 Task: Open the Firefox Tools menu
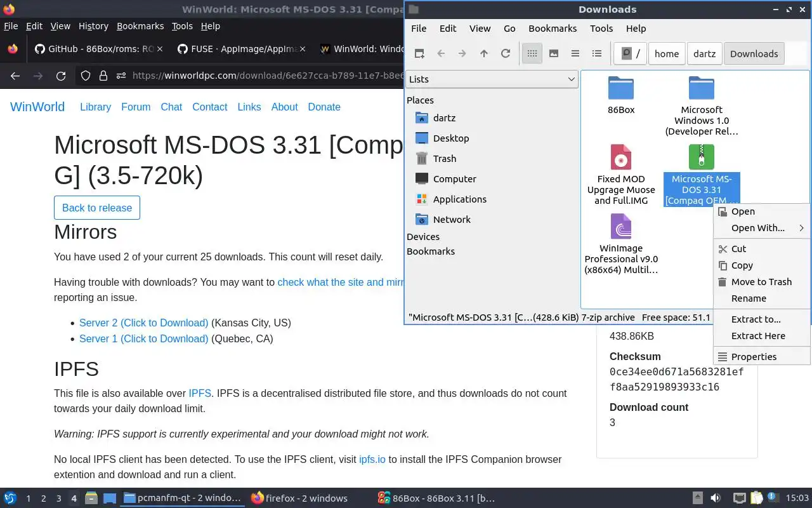click(182, 26)
